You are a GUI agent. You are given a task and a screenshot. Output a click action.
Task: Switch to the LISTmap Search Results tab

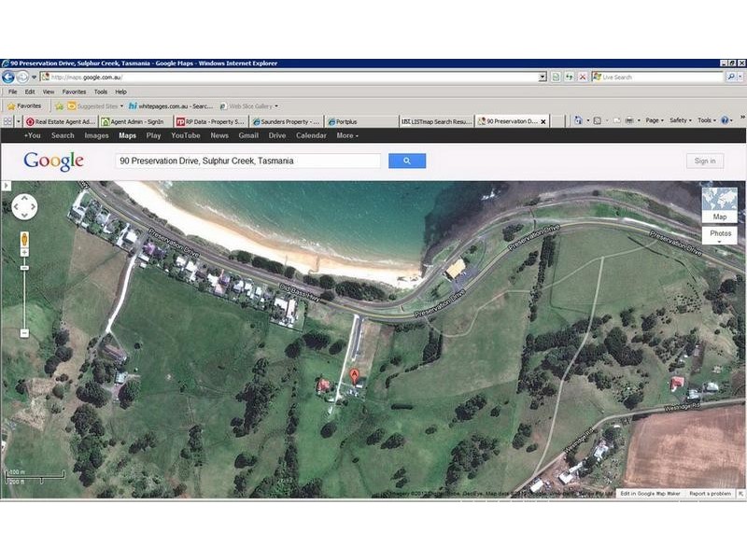coord(436,121)
